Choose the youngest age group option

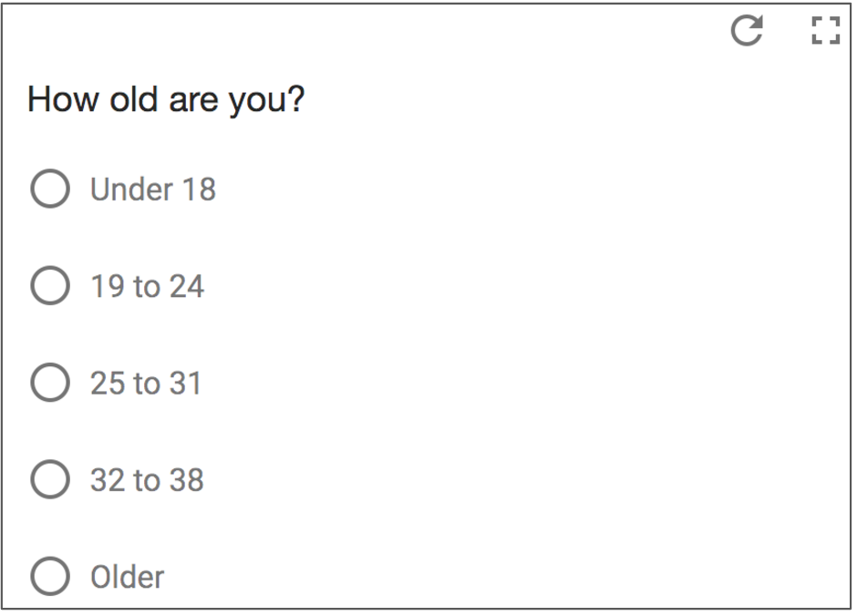[50, 190]
